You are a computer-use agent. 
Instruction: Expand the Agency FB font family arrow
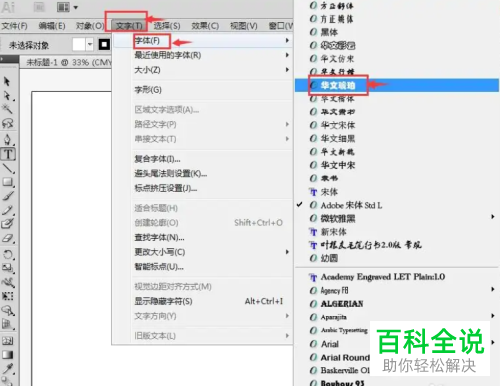492,289
